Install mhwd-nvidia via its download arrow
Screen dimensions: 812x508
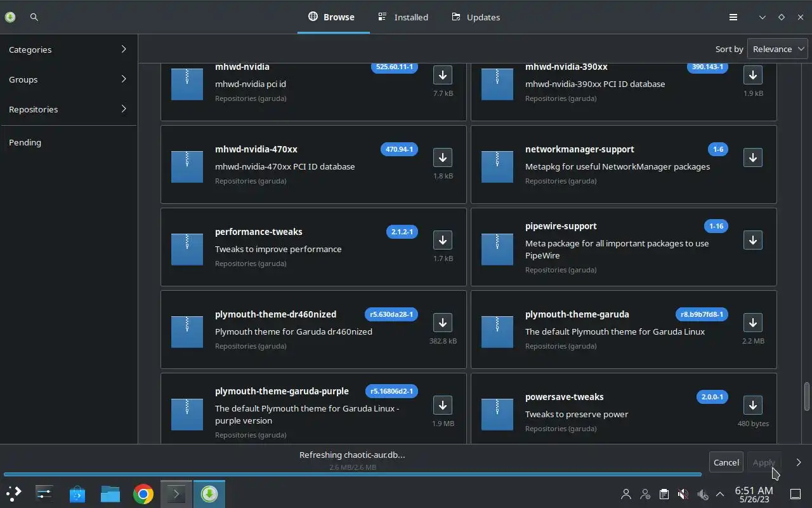(x=442, y=75)
